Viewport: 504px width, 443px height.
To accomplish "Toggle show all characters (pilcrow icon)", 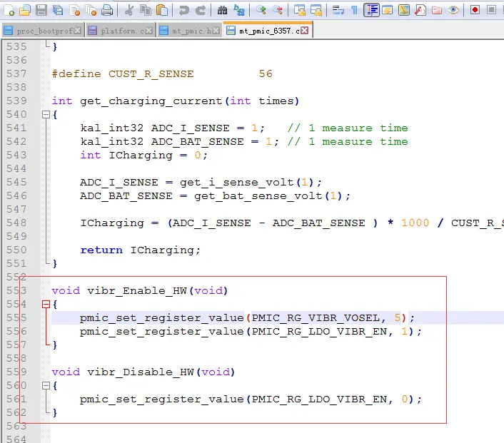I will pos(354,10).
